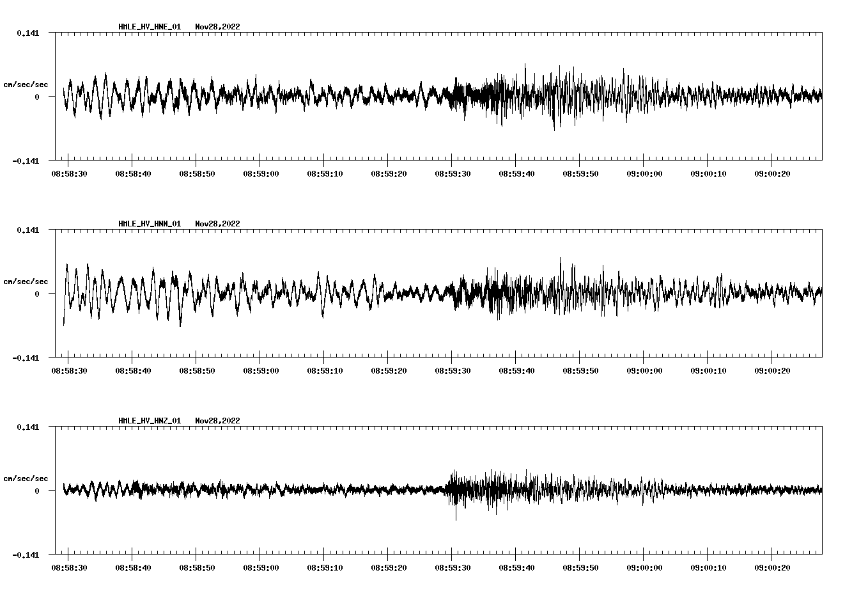
Task: Choose 09:00:20 time label under HNZ plot
Action: tap(772, 567)
